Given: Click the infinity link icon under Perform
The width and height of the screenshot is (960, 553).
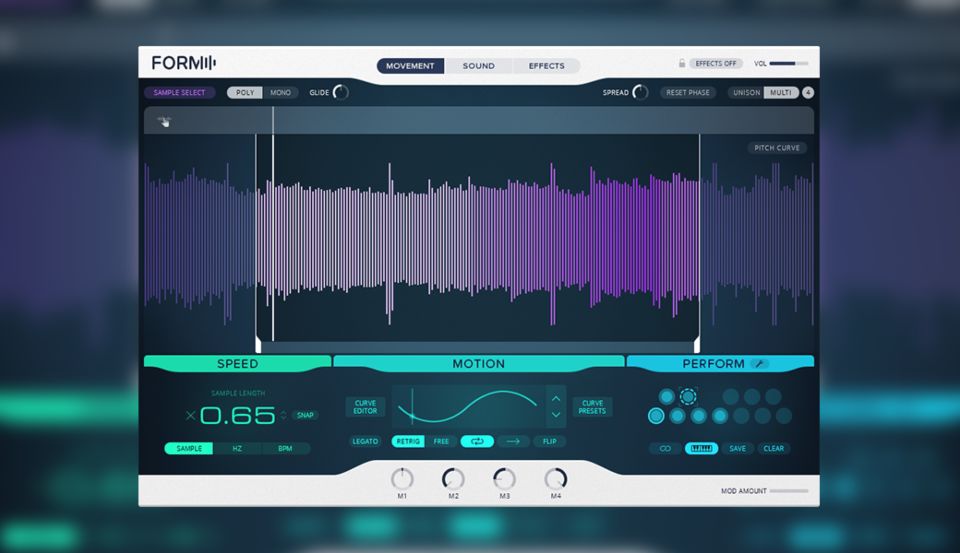Looking at the screenshot, I should [663, 448].
